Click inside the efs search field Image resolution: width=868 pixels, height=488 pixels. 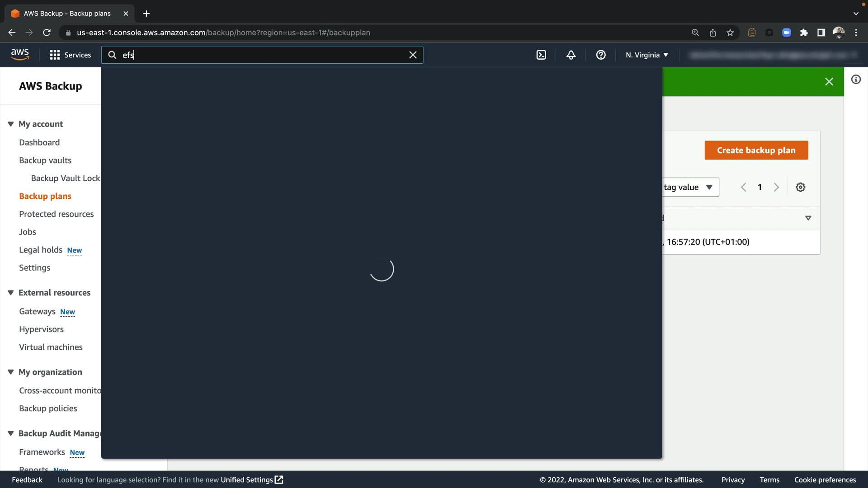pyautogui.click(x=262, y=55)
